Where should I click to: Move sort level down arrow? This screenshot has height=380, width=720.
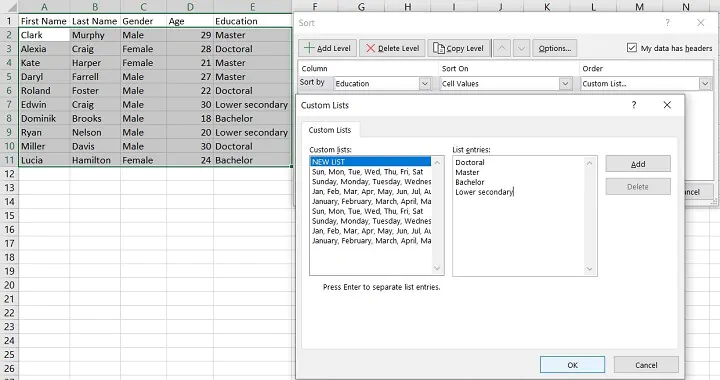tap(521, 48)
